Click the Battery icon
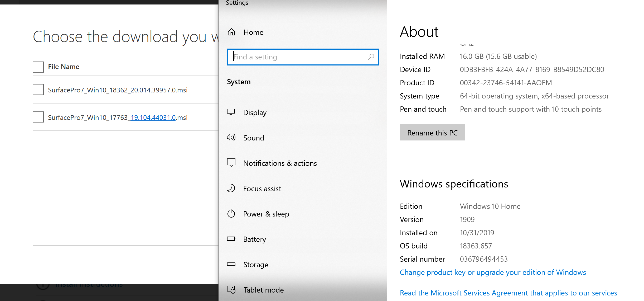644x301 pixels. [231, 239]
